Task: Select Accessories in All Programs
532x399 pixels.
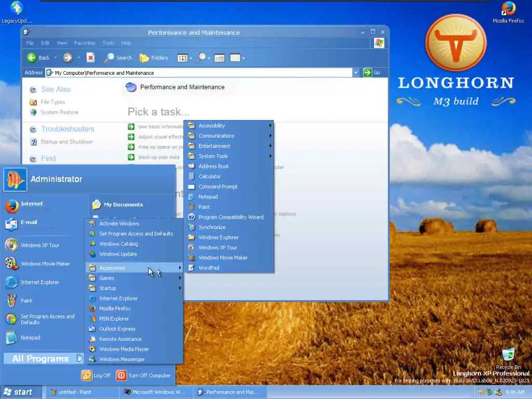Action: tap(135, 268)
